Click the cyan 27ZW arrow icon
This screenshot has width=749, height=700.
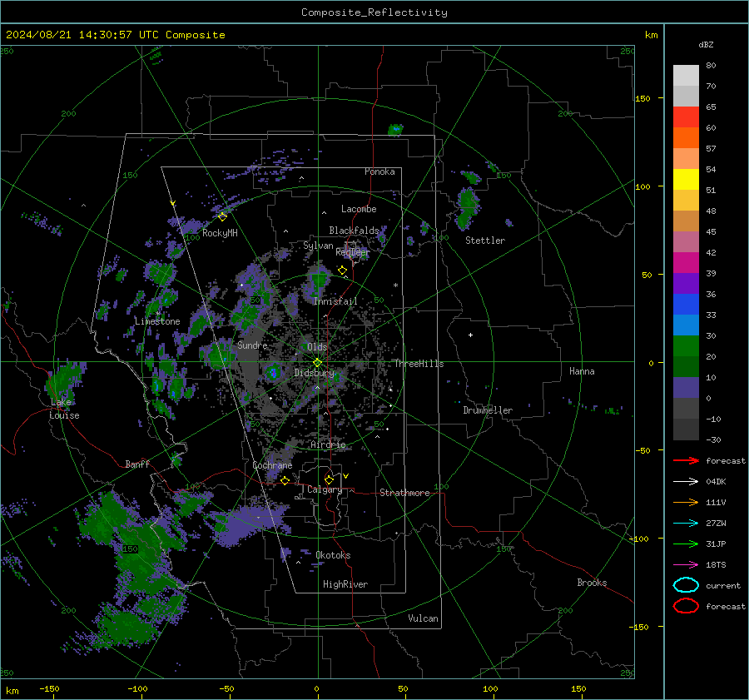[x=686, y=524]
